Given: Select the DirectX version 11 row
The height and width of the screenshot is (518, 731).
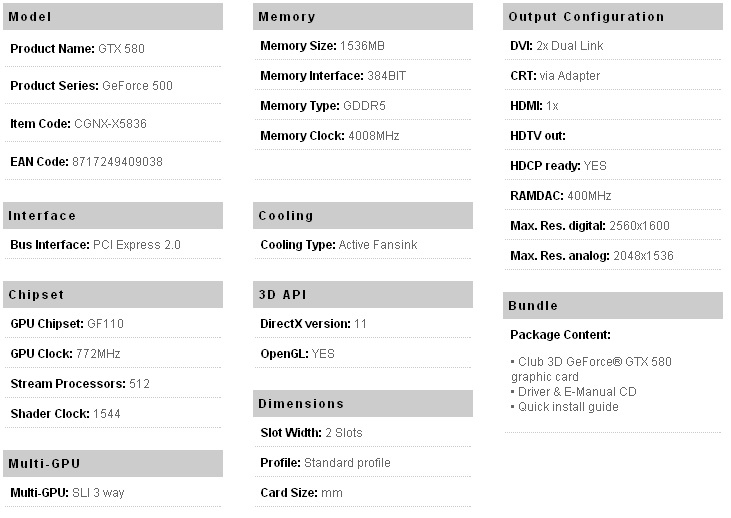Looking at the screenshot, I should [313, 323].
